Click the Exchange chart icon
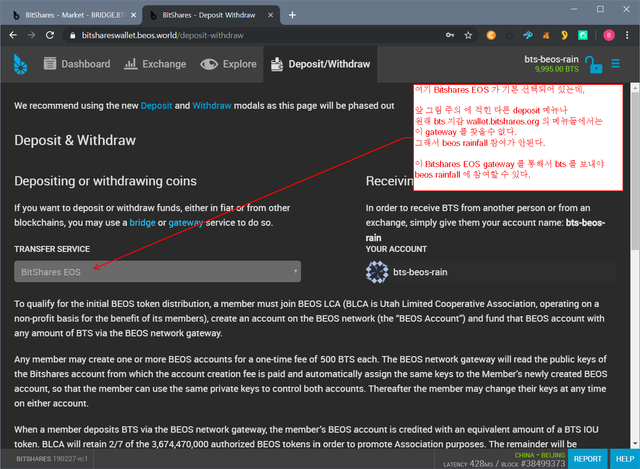Image resolution: width=640 pixels, height=469 pixels. click(130, 64)
